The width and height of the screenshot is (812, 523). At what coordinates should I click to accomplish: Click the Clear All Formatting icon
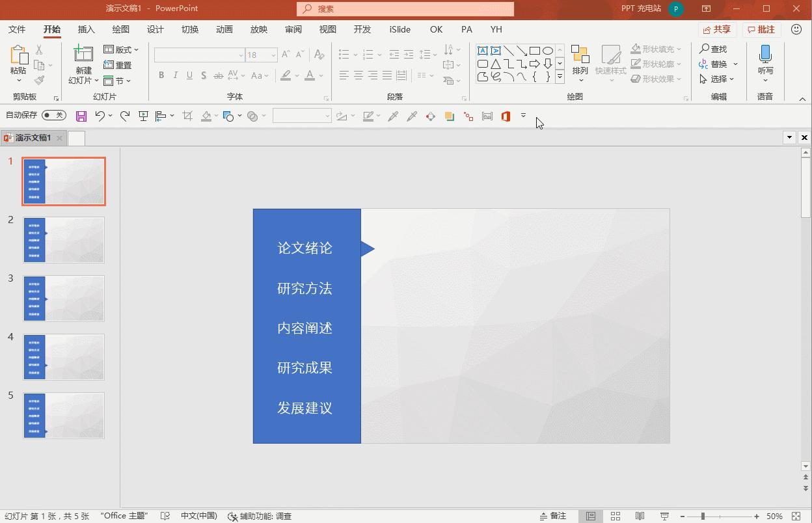pyautogui.click(x=319, y=55)
